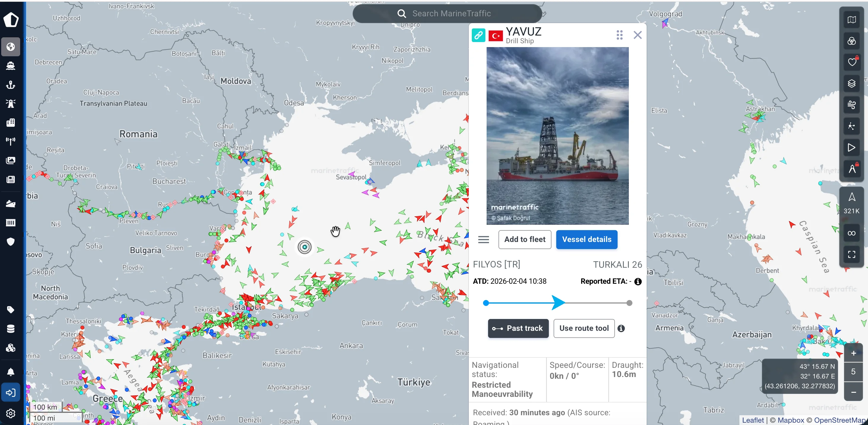Open My Fleets heart icon
This screenshot has height=425, width=868.
851,62
